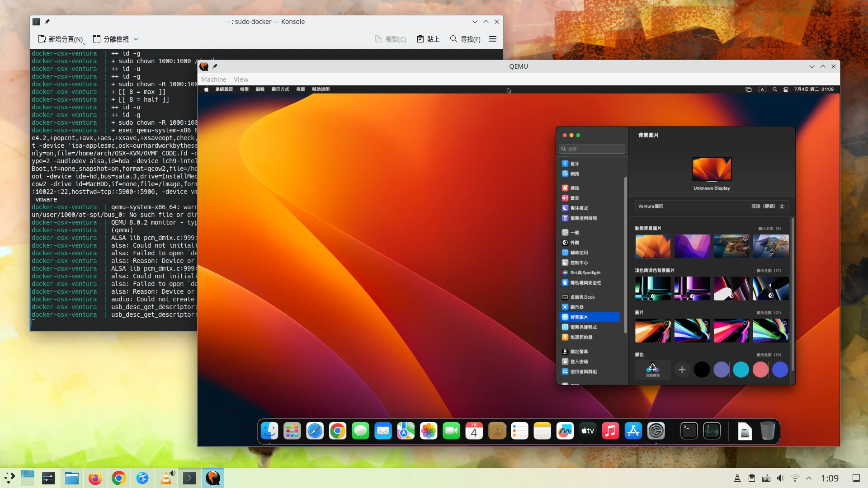Viewport: 868px width, 488px height.
Task: Open Safari from the macOS dock
Action: point(315,431)
